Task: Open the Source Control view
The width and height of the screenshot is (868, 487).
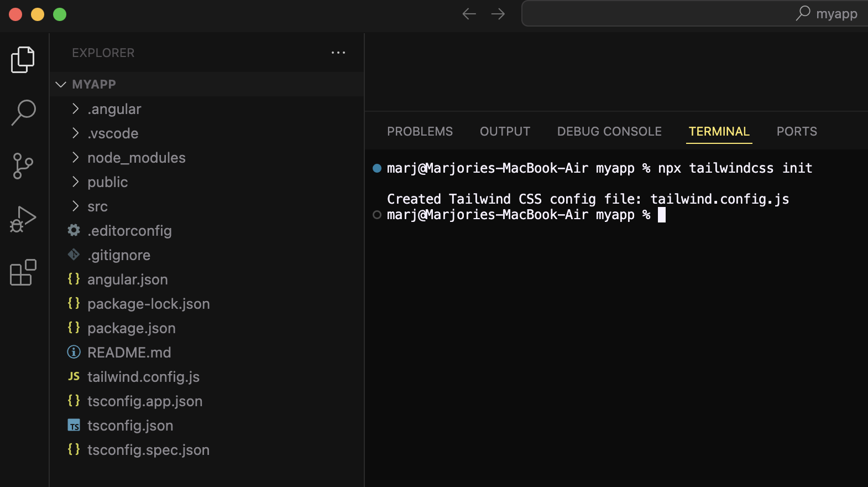Action: tap(23, 166)
